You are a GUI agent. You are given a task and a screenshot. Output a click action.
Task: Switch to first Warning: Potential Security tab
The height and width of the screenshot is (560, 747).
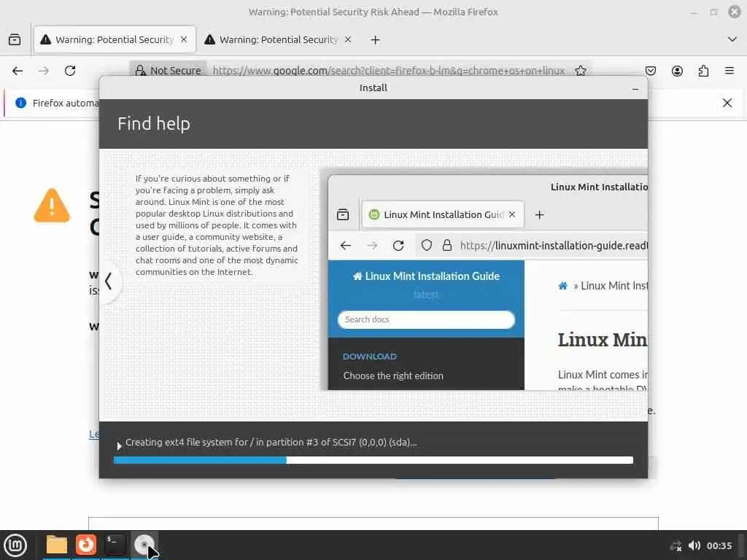(115, 39)
